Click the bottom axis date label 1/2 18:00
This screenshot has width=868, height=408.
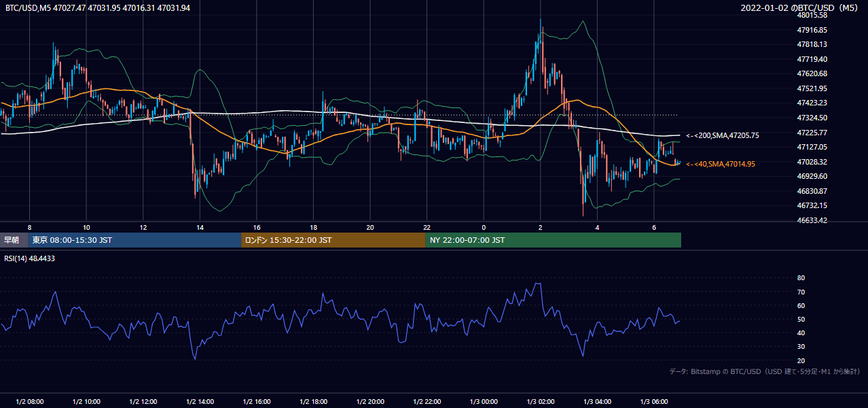coord(313,401)
